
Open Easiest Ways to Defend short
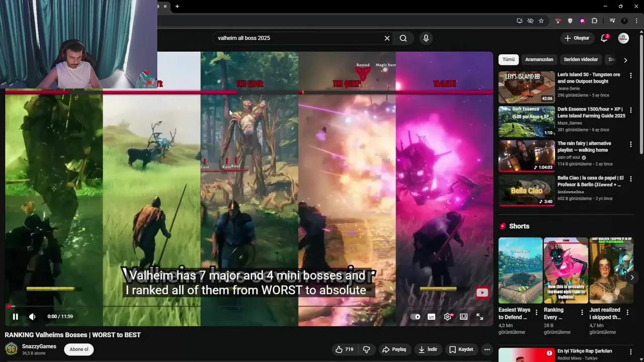(520, 270)
